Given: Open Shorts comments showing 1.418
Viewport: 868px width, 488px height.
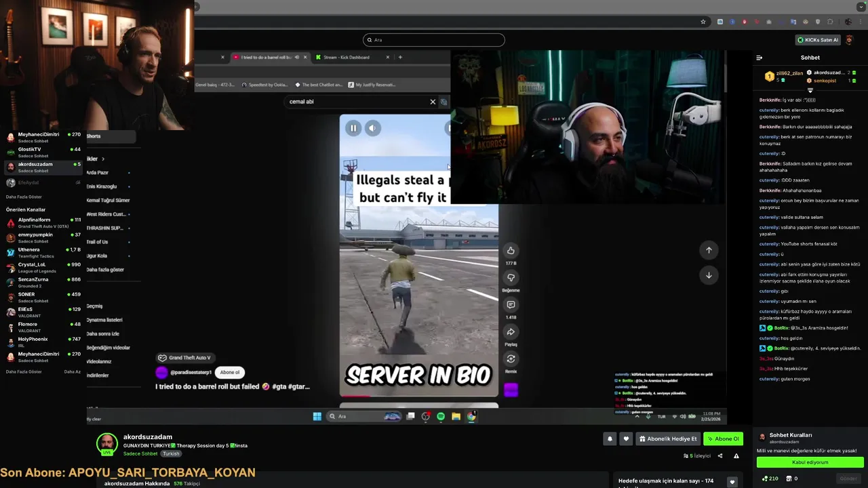Looking at the screenshot, I should 511,305.
